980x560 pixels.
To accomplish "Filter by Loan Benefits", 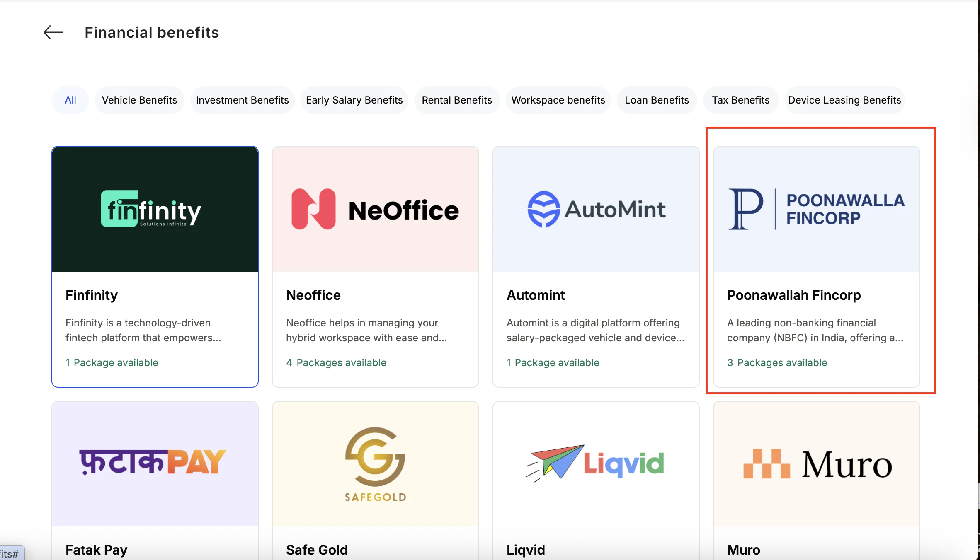I will point(657,100).
